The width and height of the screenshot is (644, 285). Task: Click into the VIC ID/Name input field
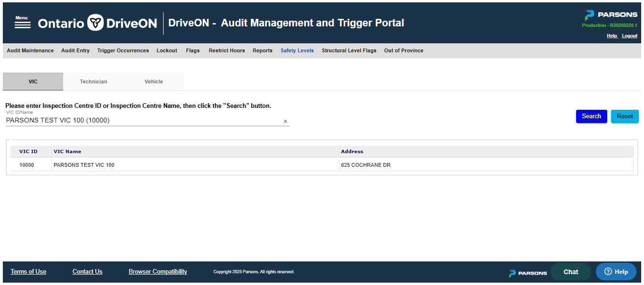pos(141,121)
